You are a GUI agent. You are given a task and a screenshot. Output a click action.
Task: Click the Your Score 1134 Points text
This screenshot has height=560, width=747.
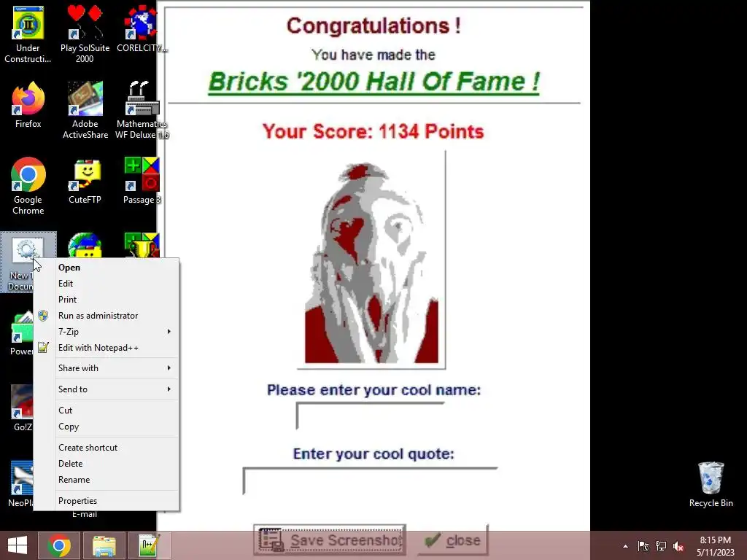[373, 131]
